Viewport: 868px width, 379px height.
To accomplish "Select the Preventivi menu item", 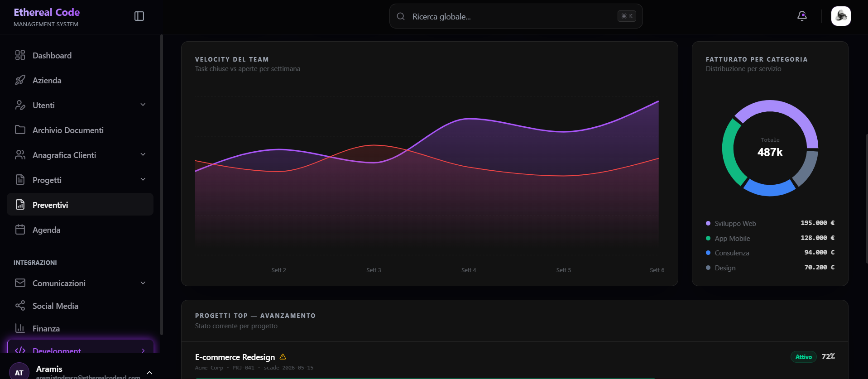I will [80, 205].
